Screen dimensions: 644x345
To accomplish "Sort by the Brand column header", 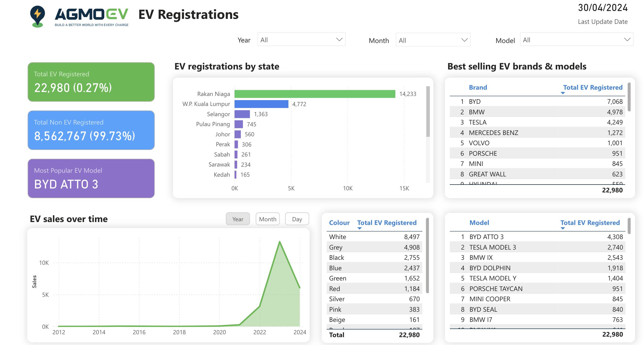I will coord(478,88).
